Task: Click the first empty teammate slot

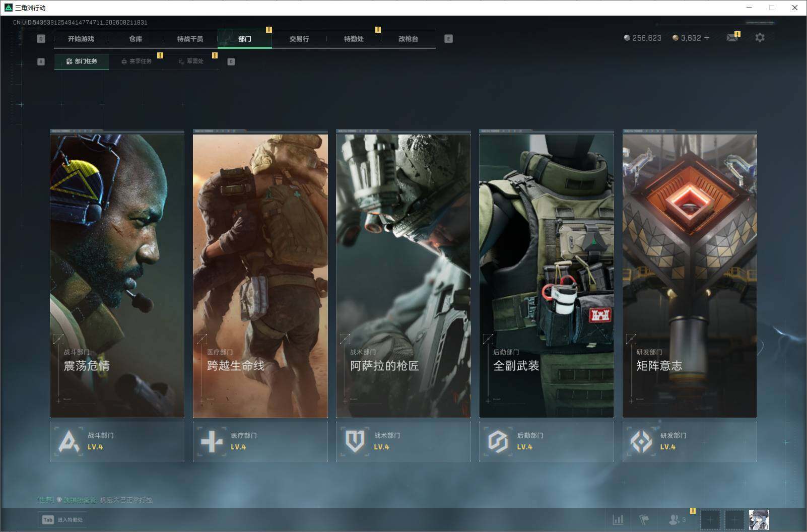Action: [x=710, y=519]
